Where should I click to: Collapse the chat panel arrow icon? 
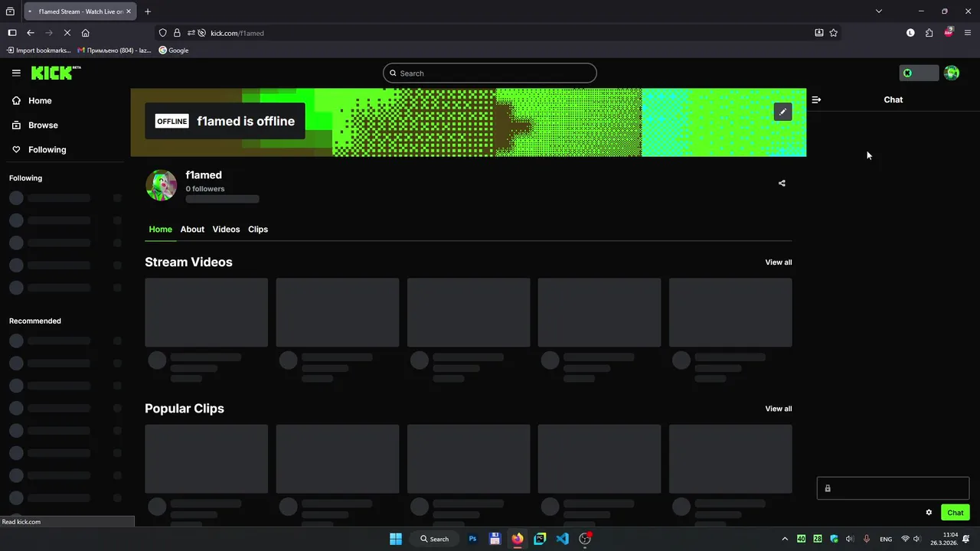point(816,99)
